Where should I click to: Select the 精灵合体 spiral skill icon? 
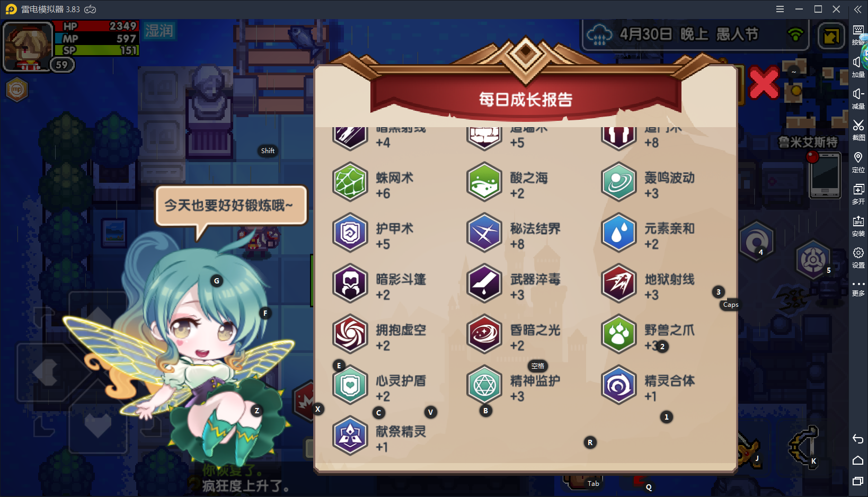(x=619, y=385)
